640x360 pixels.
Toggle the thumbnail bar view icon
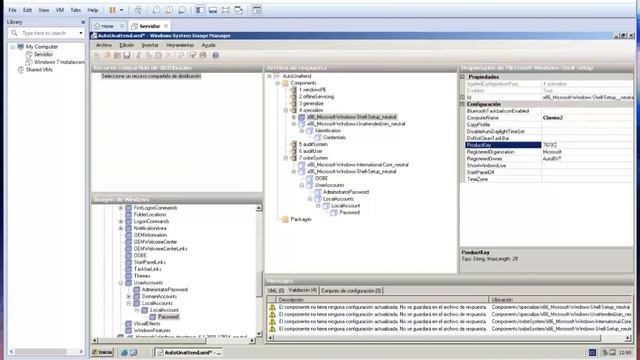tap(213, 10)
